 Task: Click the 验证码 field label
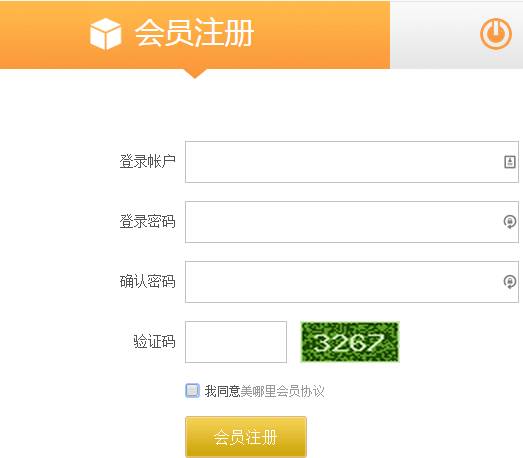[x=154, y=341]
